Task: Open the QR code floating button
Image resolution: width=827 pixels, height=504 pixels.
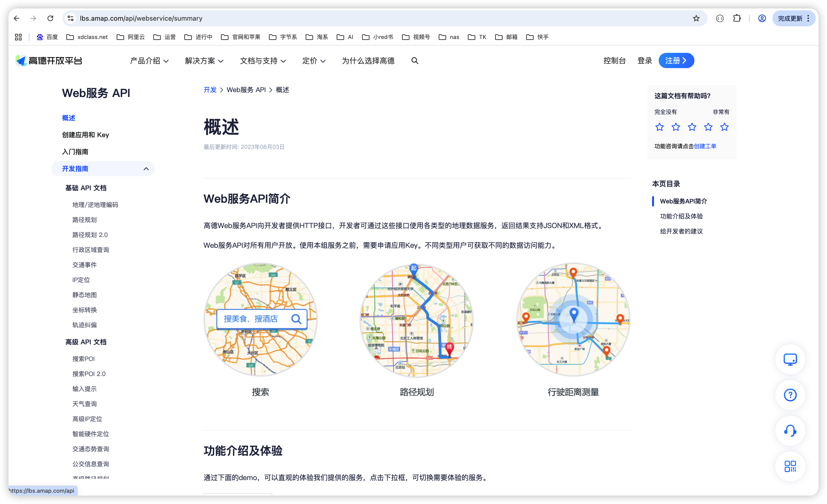Action: point(790,466)
